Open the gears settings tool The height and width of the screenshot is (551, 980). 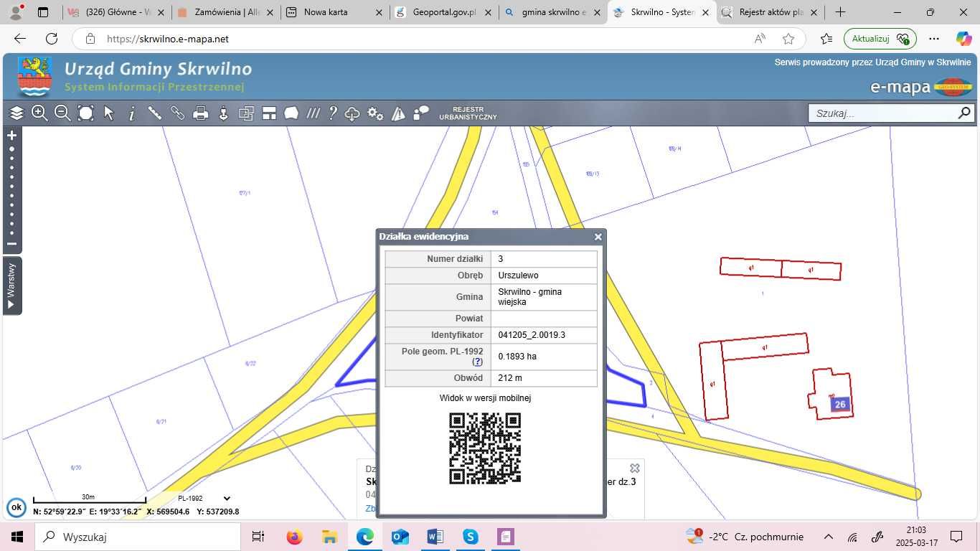tap(375, 113)
